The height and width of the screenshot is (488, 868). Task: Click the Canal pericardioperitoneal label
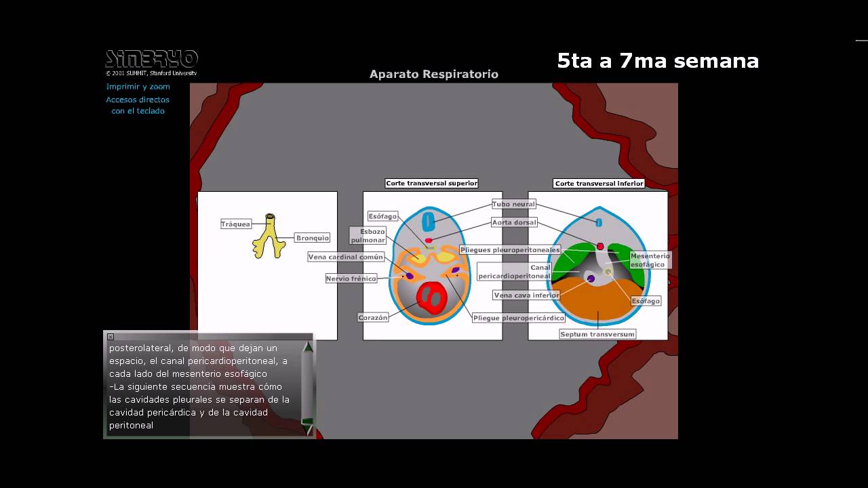515,272
